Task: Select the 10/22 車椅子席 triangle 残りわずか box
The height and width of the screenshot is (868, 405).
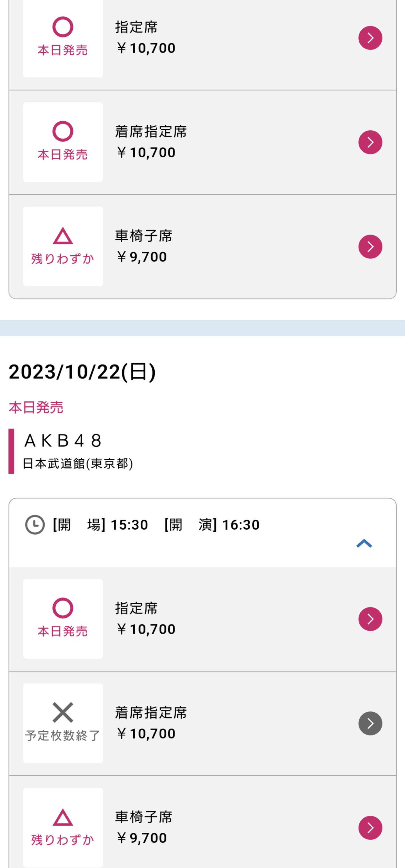Action: (x=63, y=827)
